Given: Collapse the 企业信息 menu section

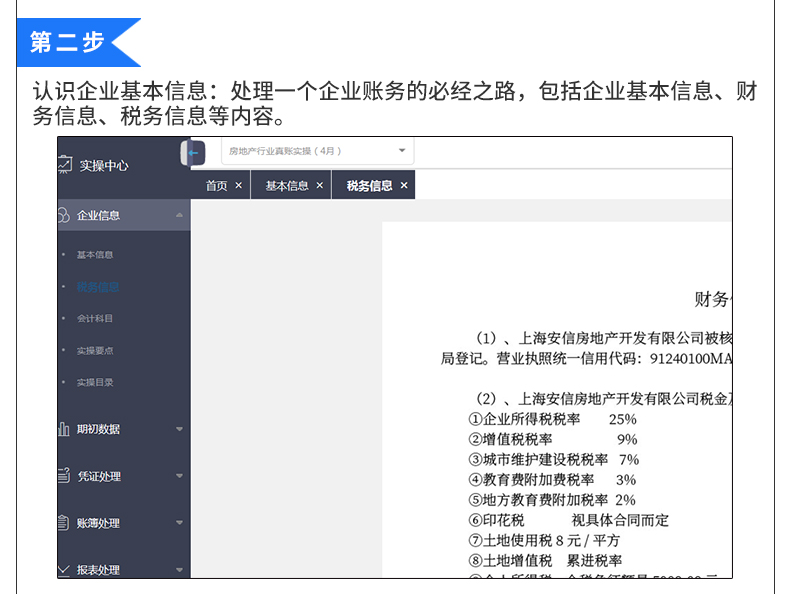Looking at the screenshot, I should click(x=179, y=215).
